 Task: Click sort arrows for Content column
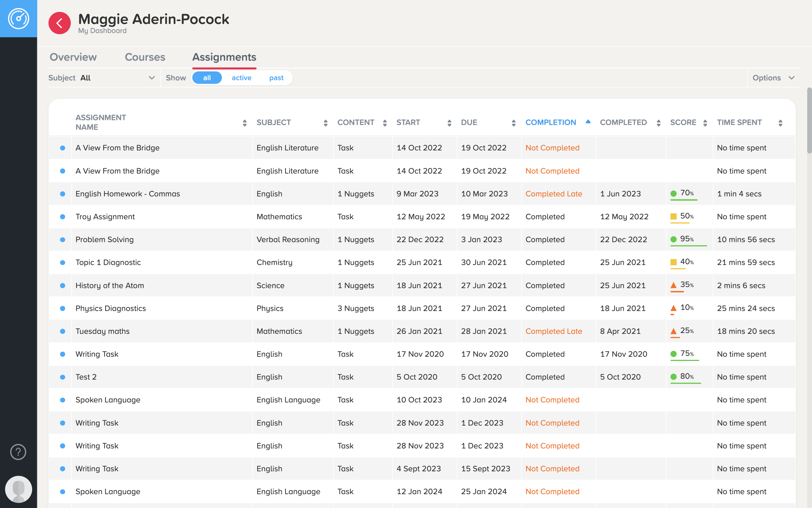[x=385, y=123]
